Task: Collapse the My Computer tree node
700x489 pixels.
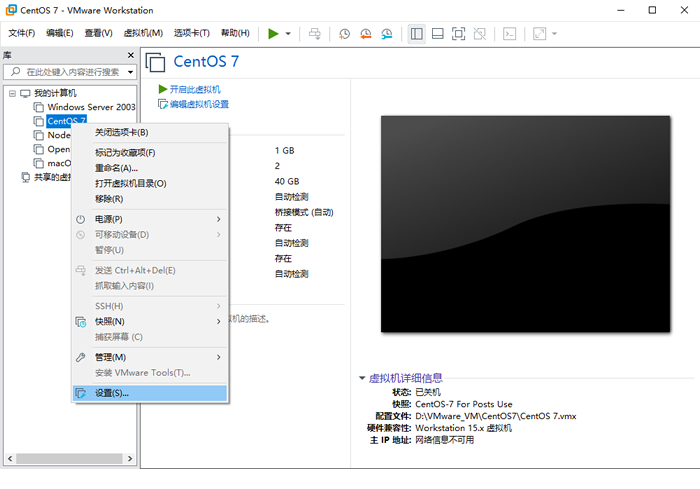Action: pos(12,93)
